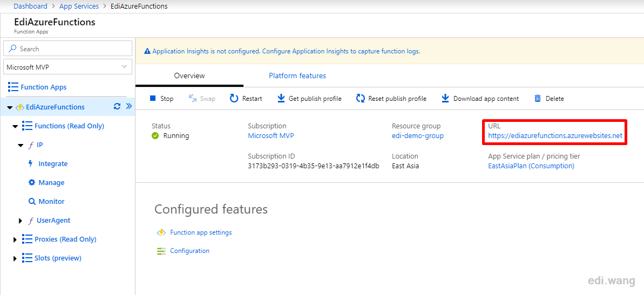644x295 pixels.
Task: Click the Function app settings lightning icon
Action: point(161,232)
